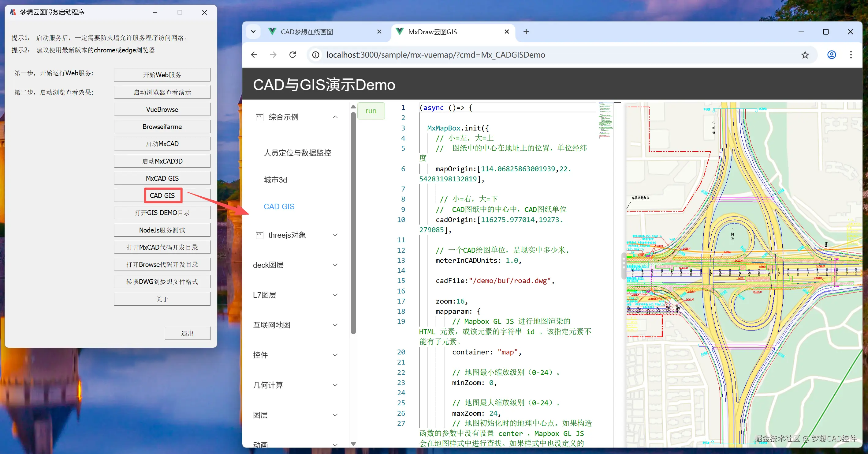Open the Chrome profile icon

[x=831, y=55]
